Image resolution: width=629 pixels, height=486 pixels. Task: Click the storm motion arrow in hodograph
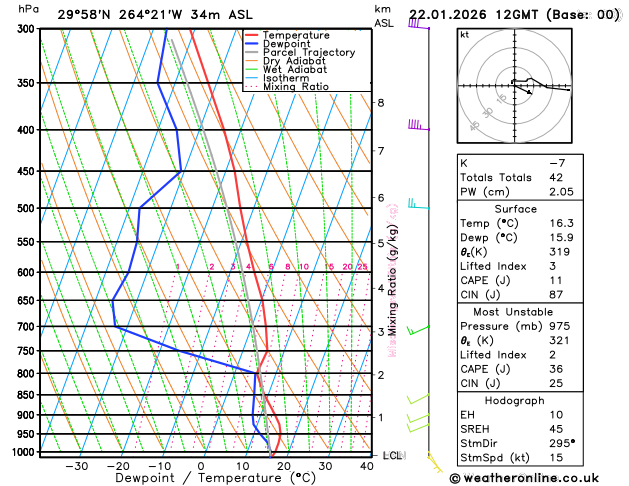point(523,90)
